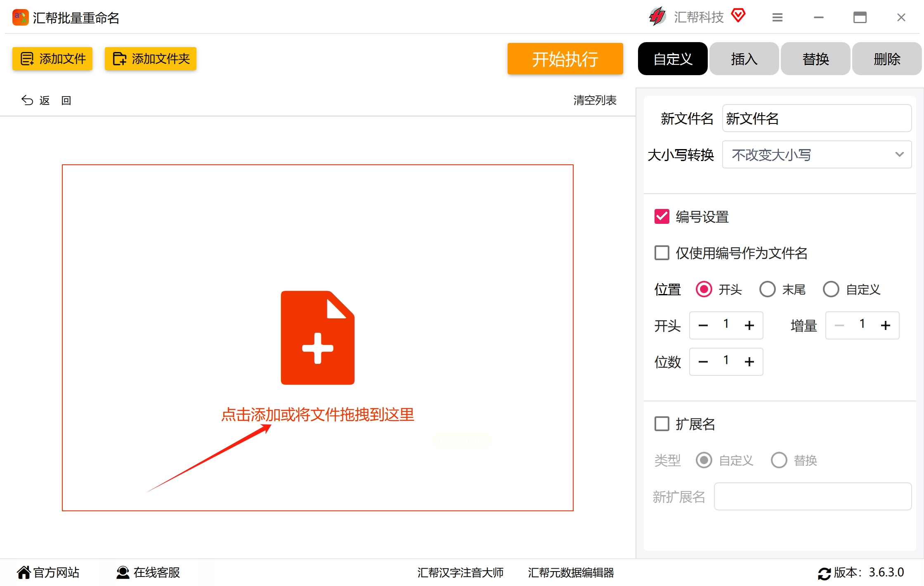This screenshot has width=924, height=586.
Task: Click the 返回 back arrow icon
Action: [x=27, y=100]
